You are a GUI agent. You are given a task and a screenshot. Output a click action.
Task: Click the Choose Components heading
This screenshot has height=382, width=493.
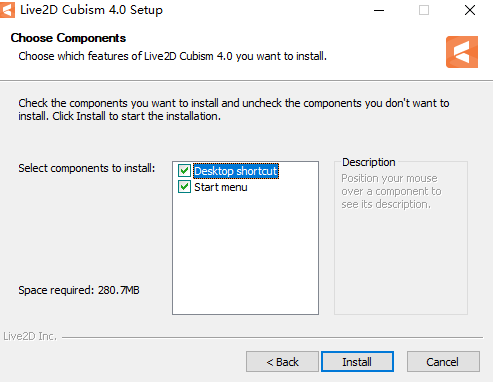pyautogui.click(x=68, y=38)
